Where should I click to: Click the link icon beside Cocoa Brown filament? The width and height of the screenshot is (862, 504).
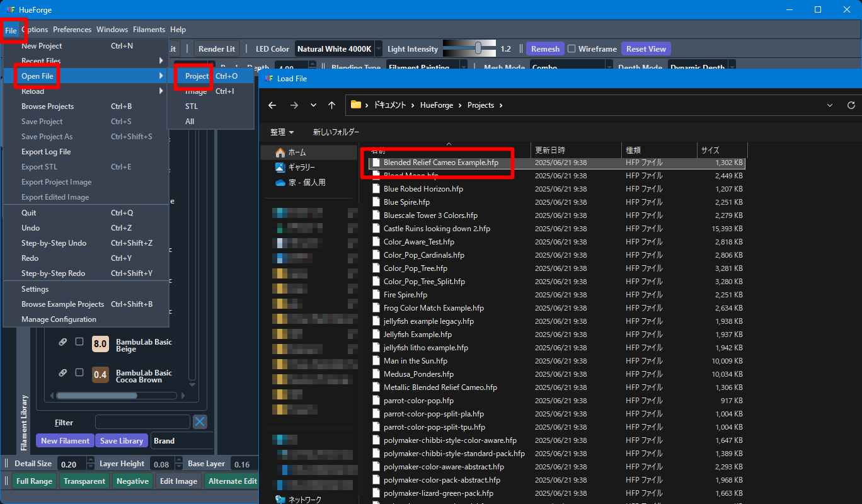(x=62, y=373)
